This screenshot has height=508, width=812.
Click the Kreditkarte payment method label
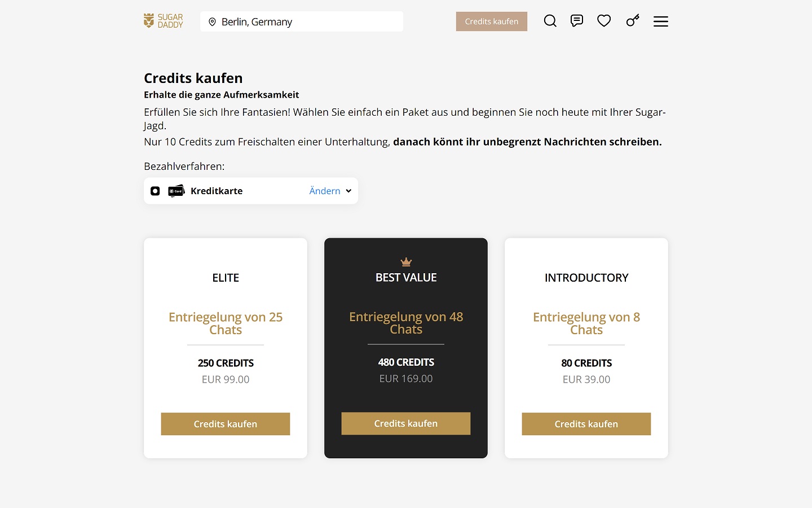pyautogui.click(x=217, y=191)
